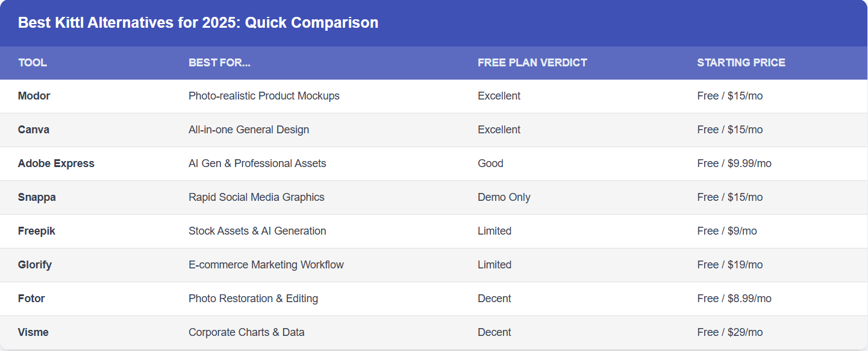Click "E-commerce Marketing Workflow" cell
Viewport: 868px width, 351px height.
click(266, 265)
